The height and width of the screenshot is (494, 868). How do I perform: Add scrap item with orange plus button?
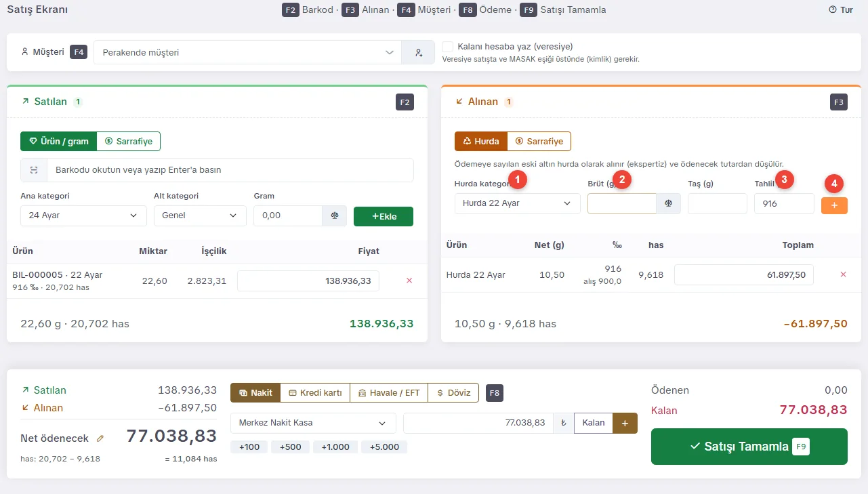834,205
